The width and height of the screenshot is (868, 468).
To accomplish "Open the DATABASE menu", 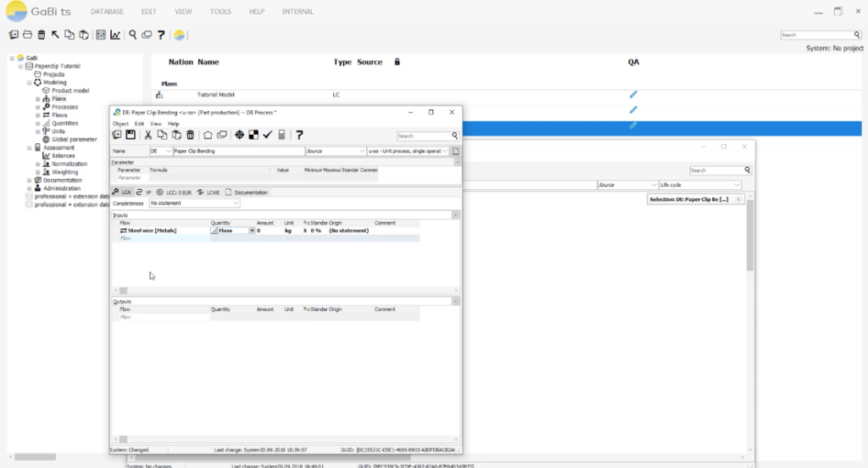I will coord(107,12).
